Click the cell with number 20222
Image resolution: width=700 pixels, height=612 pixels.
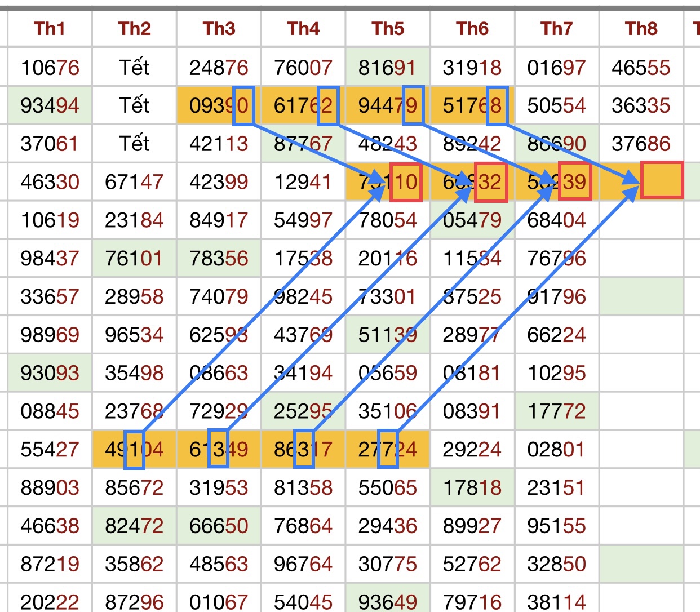click(x=50, y=601)
